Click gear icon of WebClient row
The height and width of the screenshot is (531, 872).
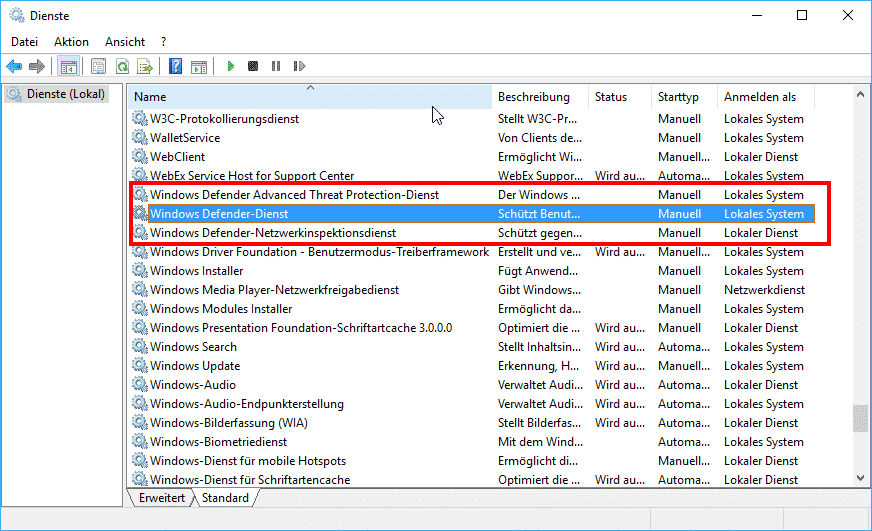[140, 156]
